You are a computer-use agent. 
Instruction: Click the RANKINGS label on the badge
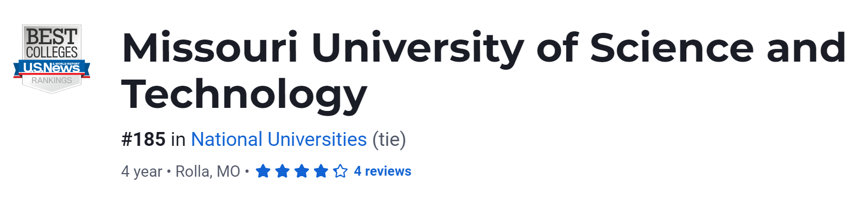coord(51,81)
